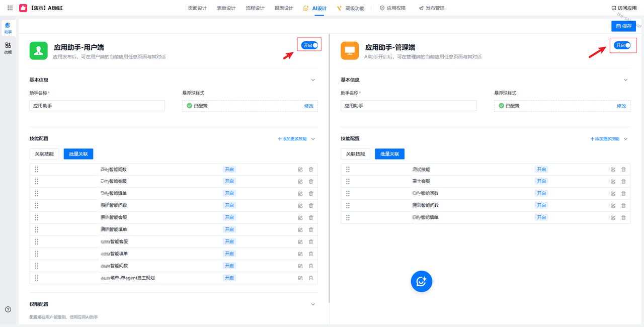Collapse 技能配置 section in the 管理端 panel

point(626,139)
